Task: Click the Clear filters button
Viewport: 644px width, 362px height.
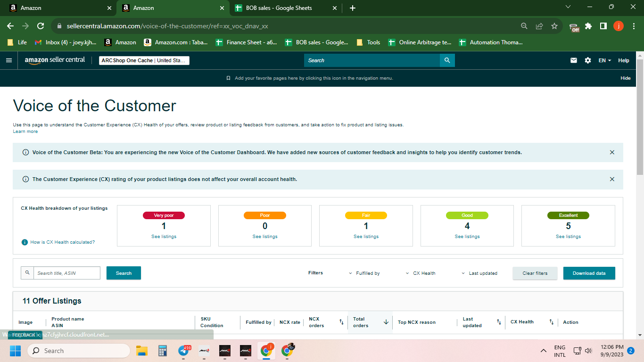Action: pos(535,273)
